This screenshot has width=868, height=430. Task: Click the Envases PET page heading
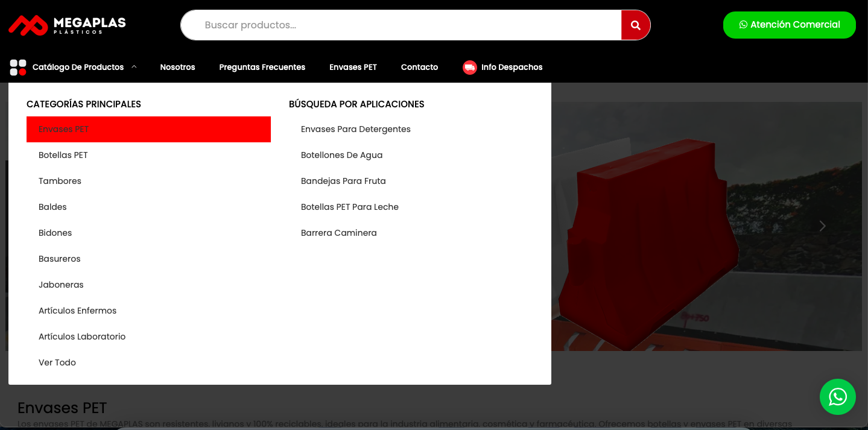62,408
